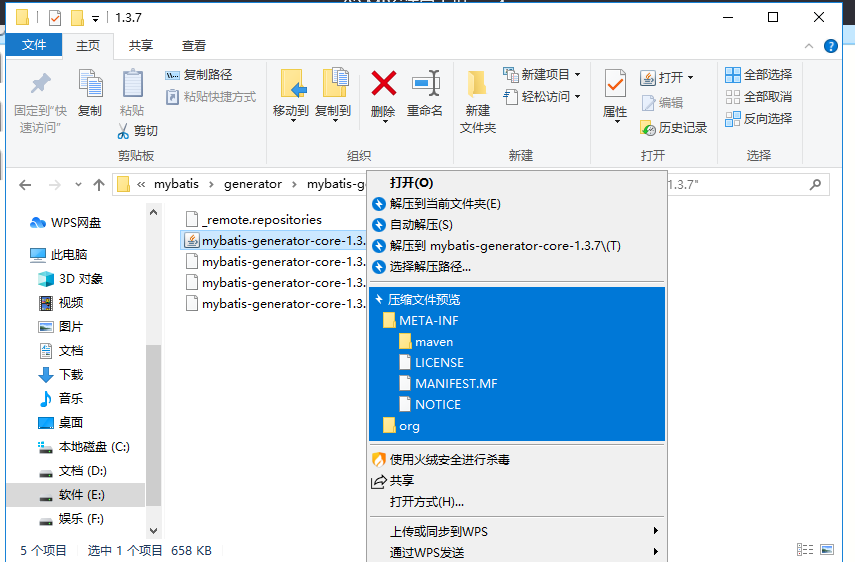The width and height of the screenshot is (855, 562).
Task: Open the Properties checkmark icon
Action: [x=615, y=85]
